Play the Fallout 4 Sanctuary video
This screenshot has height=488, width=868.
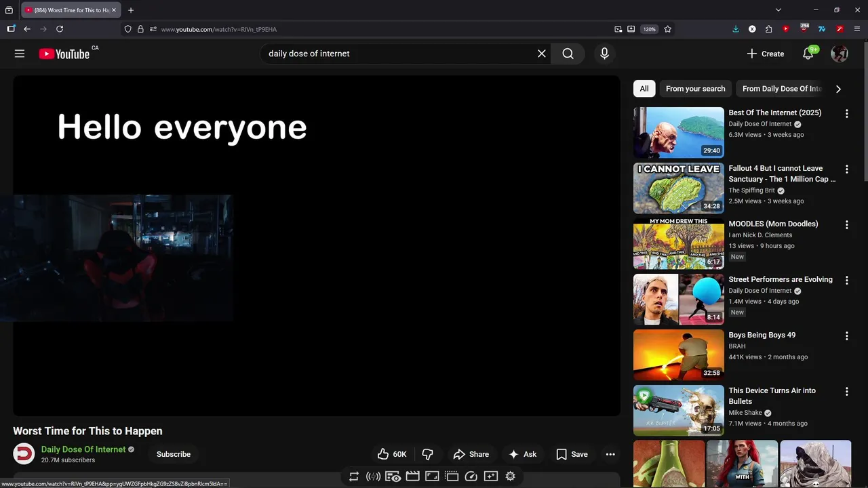coord(679,188)
